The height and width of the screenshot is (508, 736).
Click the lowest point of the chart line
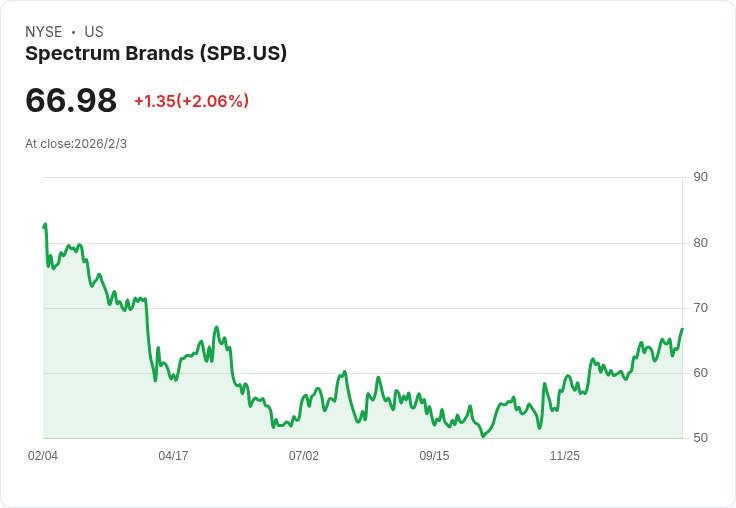[483, 436]
